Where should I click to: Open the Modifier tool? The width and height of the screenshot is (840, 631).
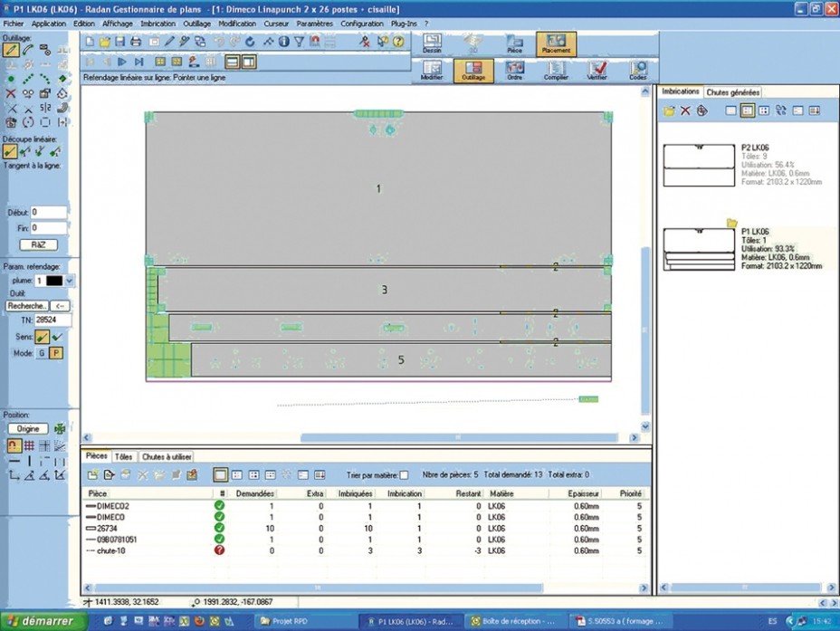click(432, 71)
